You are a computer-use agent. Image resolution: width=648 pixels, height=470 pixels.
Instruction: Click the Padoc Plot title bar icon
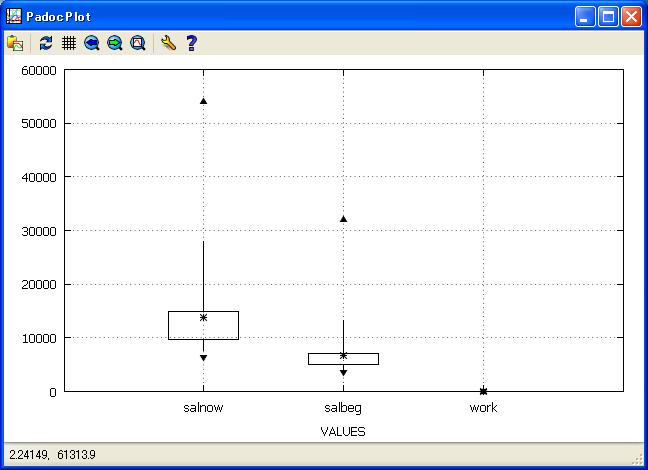pyautogui.click(x=13, y=16)
